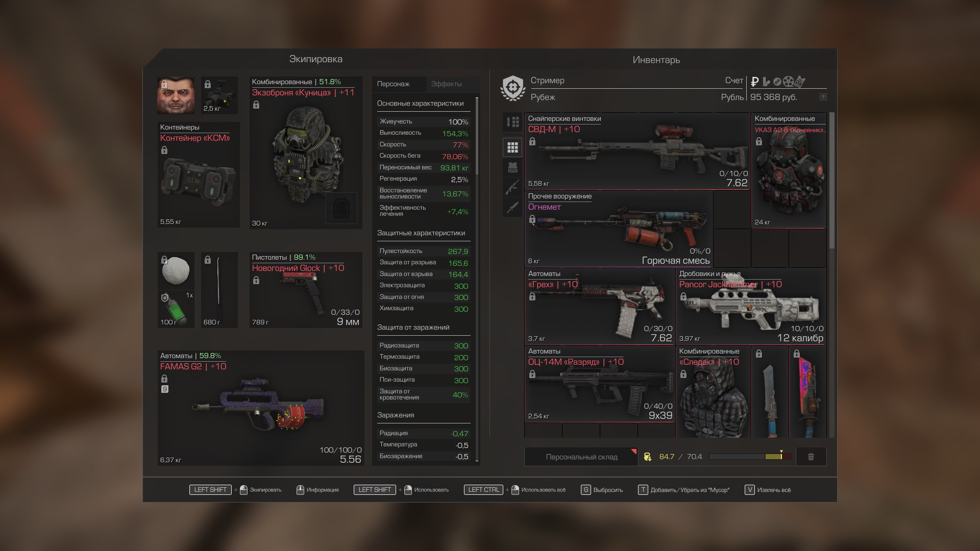Image resolution: width=980 pixels, height=551 pixels.
Task: Click the question mark help icon
Action: [x=823, y=97]
